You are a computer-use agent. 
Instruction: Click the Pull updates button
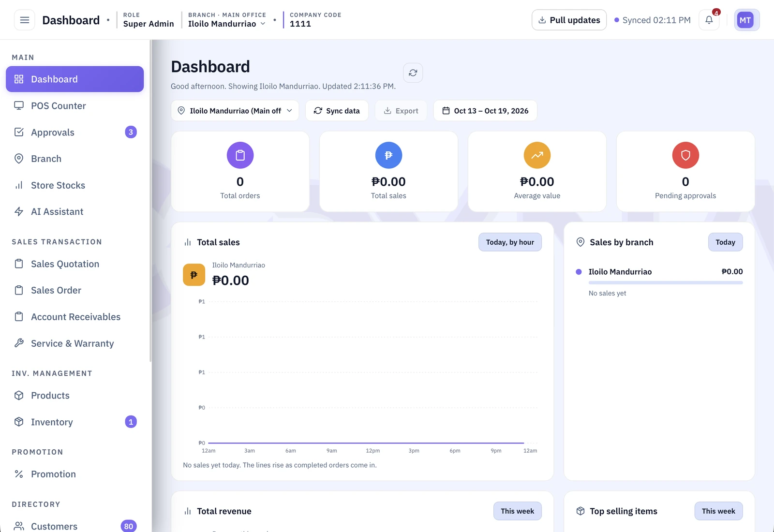click(x=569, y=20)
